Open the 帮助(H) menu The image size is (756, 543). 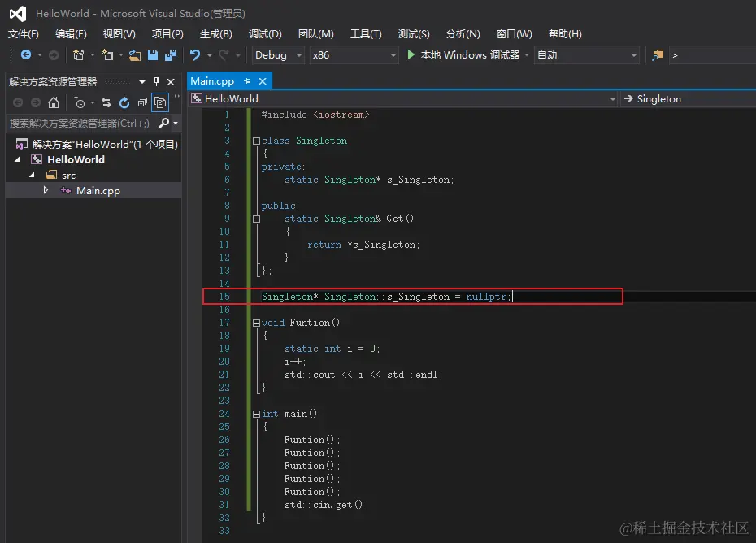565,34
